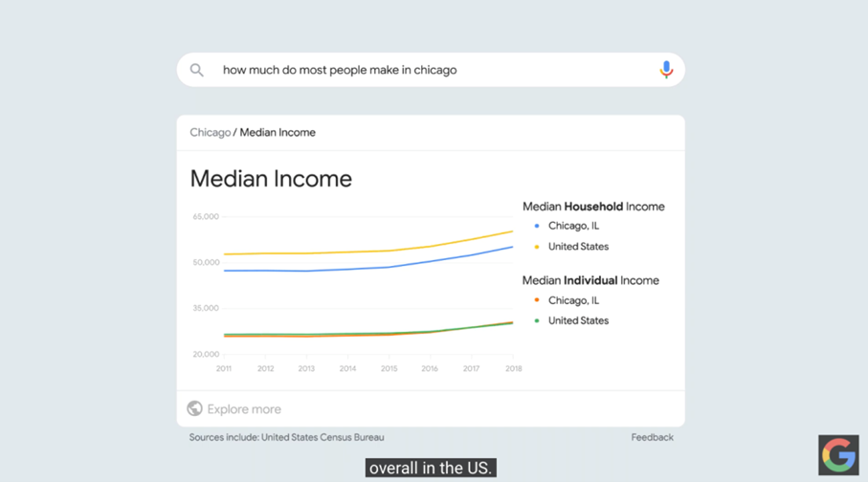868x482 pixels.
Task: Click the 65,000 y-axis label
Action: click(x=206, y=217)
